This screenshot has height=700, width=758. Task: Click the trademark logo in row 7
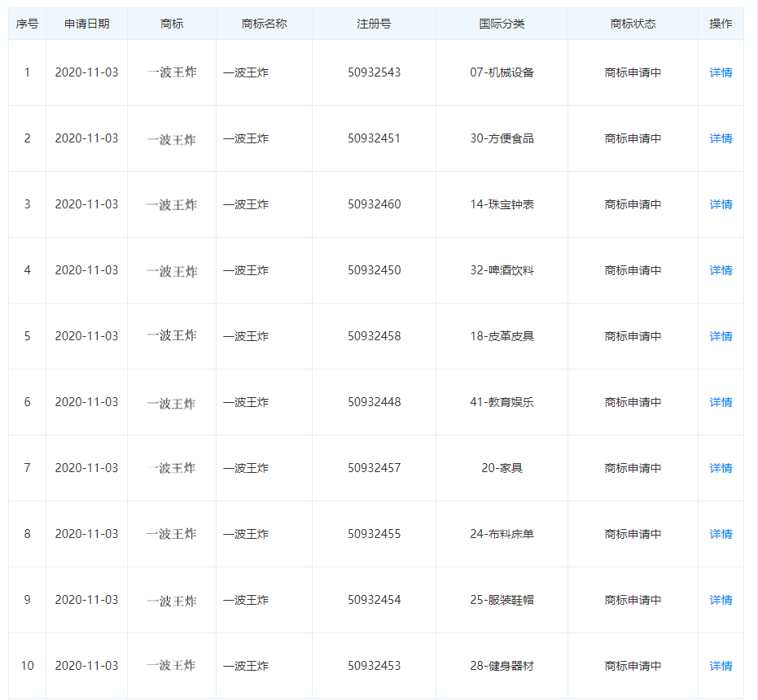coord(172,468)
